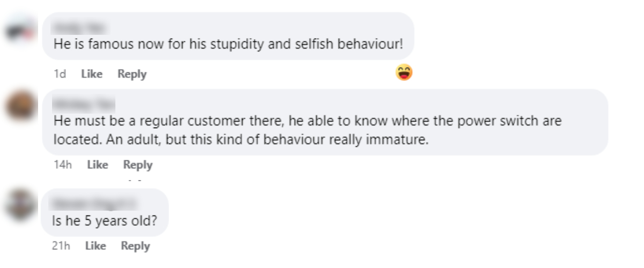
Task: Click the 'Is he 5 years old?' comment text
Action: (104, 221)
